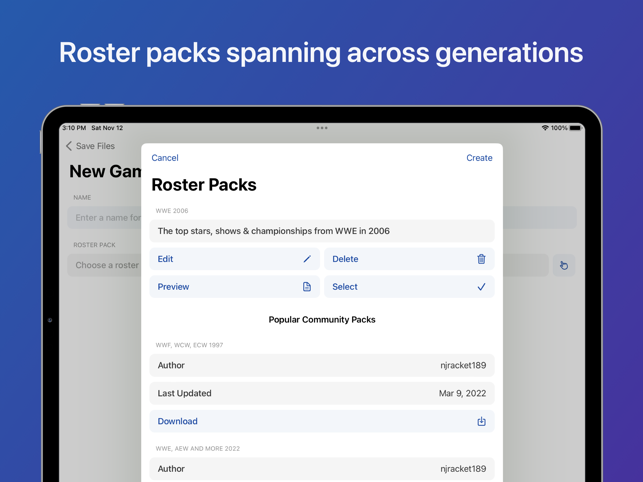
Task: Tap the time 3:10 PM in status bar
Action: click(74, 128)
